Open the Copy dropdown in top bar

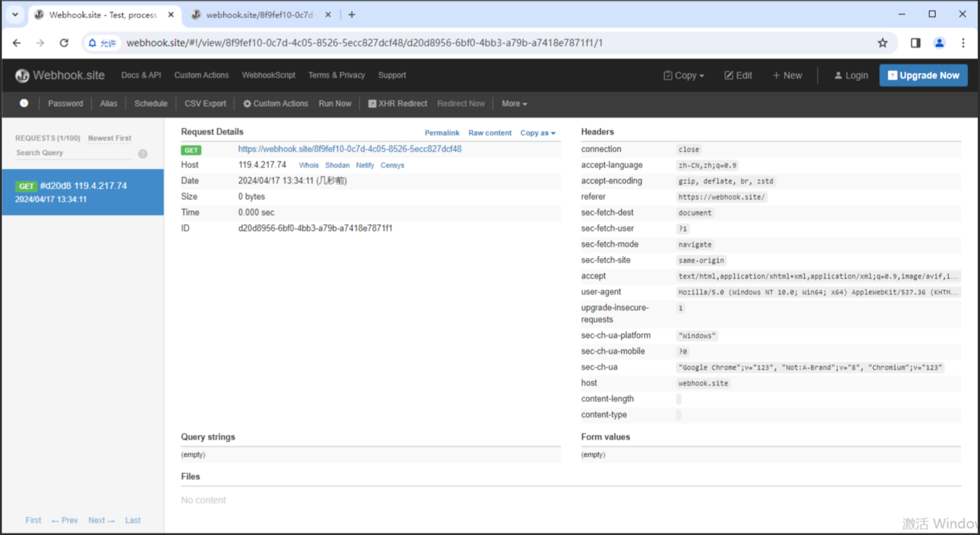point(684,75)
